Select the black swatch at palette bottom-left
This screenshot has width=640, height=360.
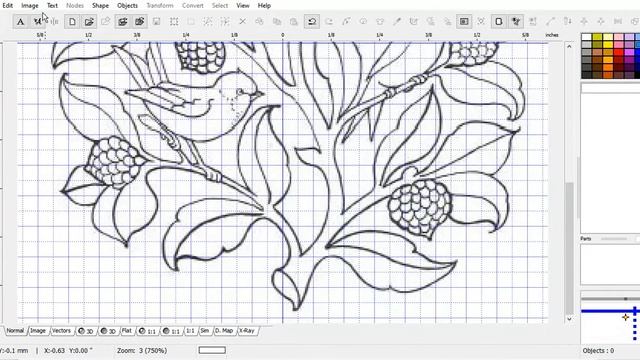587,74
